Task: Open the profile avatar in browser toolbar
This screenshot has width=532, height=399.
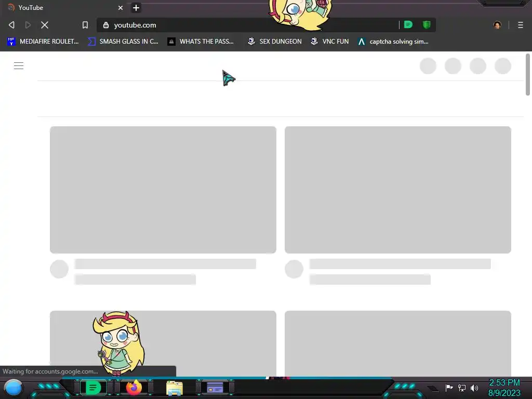Action: click(497, 25)
